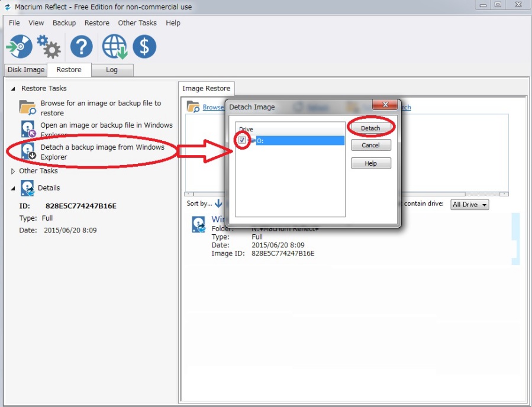
Task: Click the Detach a backup image icon
Action: click(x=28, y=151)
